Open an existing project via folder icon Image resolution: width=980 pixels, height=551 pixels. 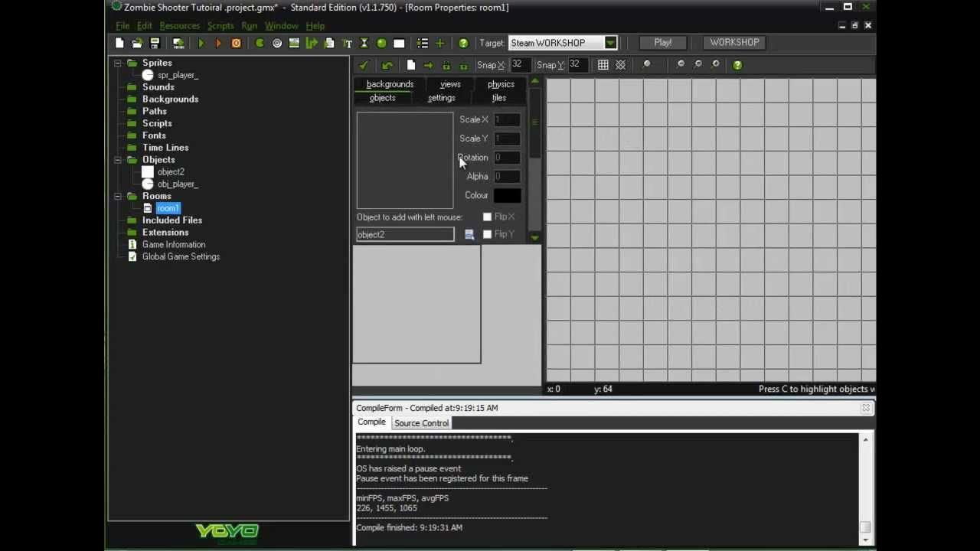click(137, 44)
